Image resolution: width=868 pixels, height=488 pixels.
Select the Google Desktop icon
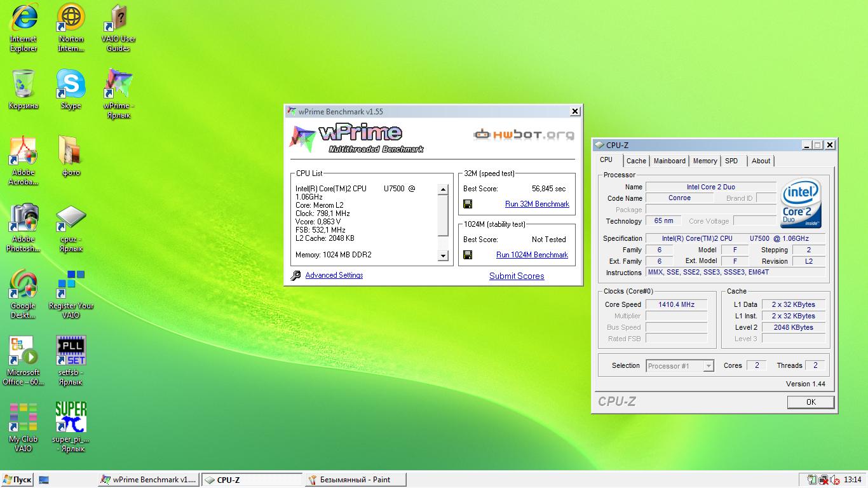pos(24,294)
